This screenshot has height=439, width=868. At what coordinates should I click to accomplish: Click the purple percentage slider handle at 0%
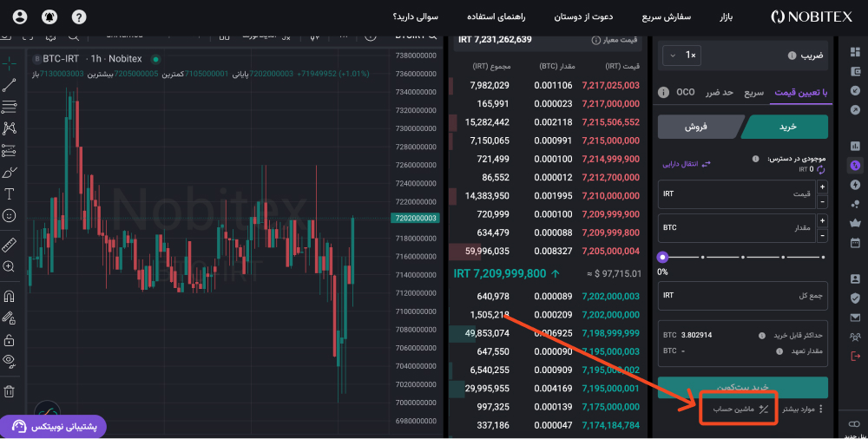662,257
